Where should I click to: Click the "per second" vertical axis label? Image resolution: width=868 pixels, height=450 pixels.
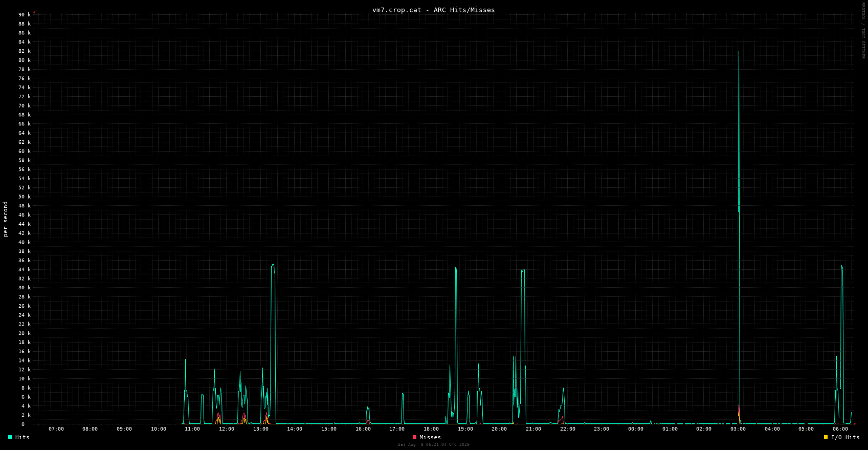pos(6,219)
